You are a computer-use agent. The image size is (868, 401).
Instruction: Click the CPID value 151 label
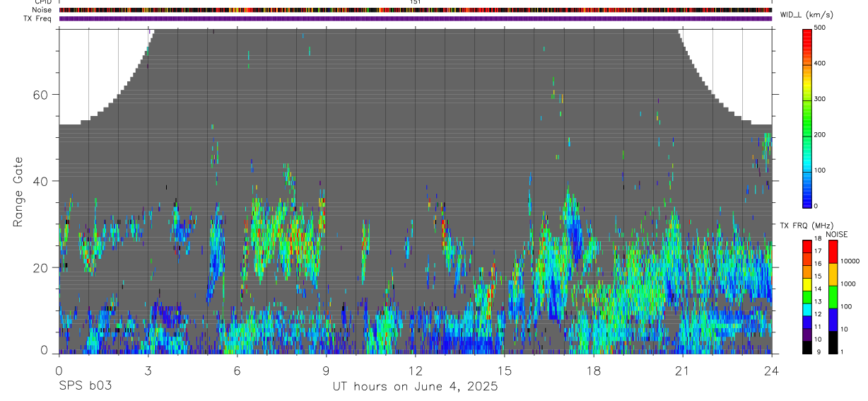tap(416, 2)
